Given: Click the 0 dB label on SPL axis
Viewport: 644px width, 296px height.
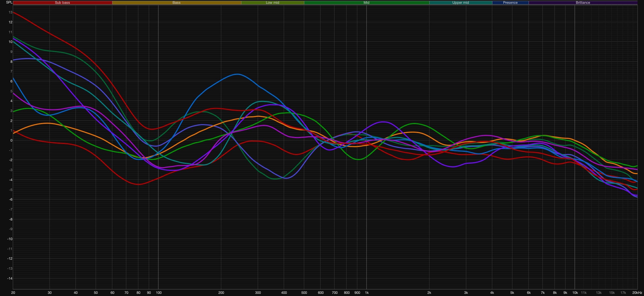Looking at the screenshot, I should pyautogui.click(x=11, y=140).
